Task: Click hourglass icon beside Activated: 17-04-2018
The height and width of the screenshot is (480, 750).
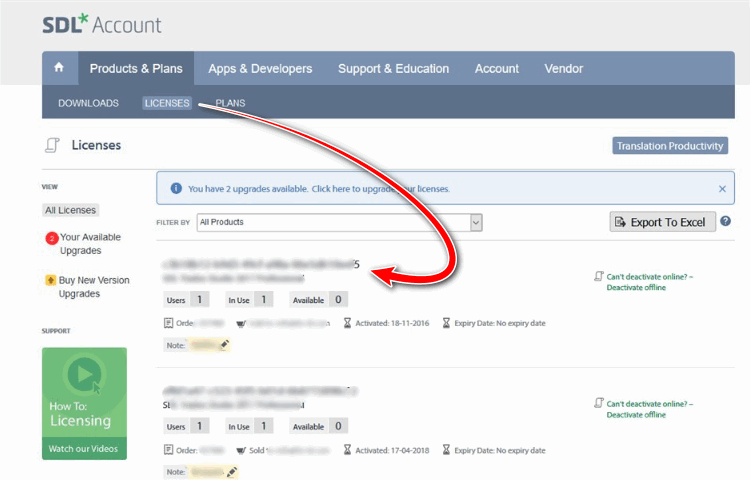Action: click(347, 450)
